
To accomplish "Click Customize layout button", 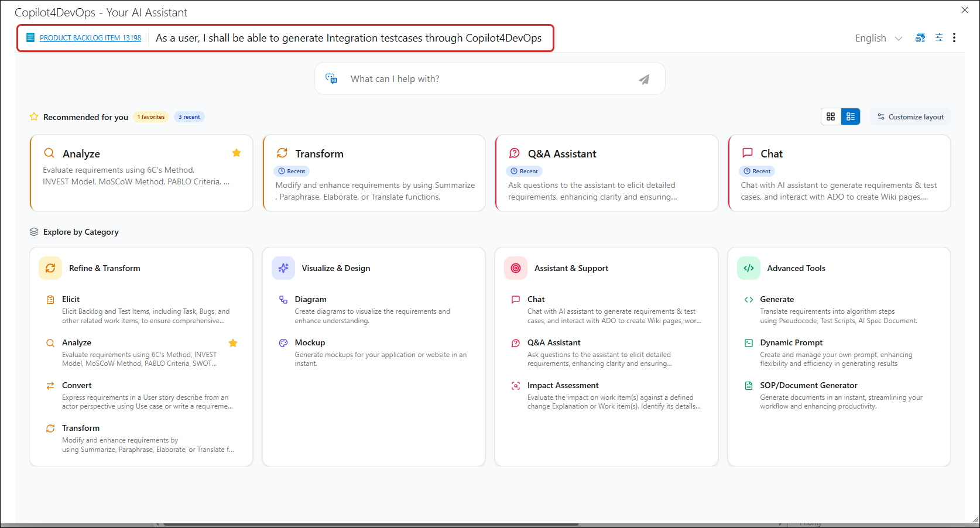I will click(910, 117).
